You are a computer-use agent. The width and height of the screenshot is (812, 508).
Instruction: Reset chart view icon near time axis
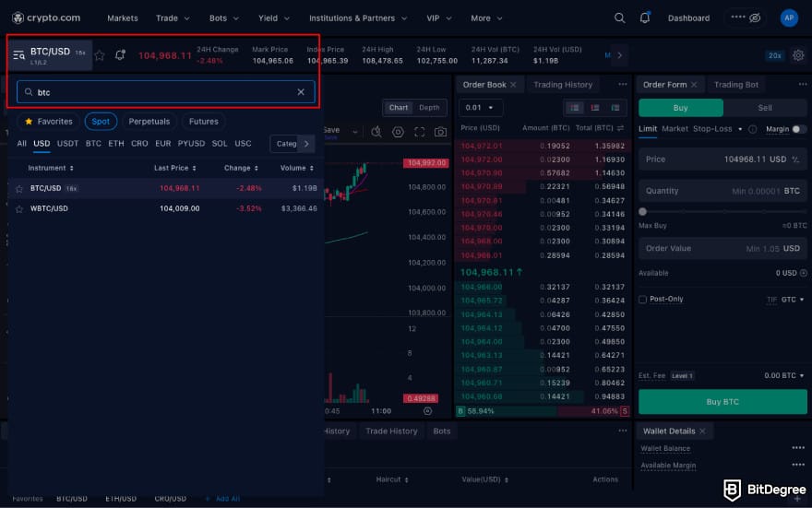coord(428,411)
